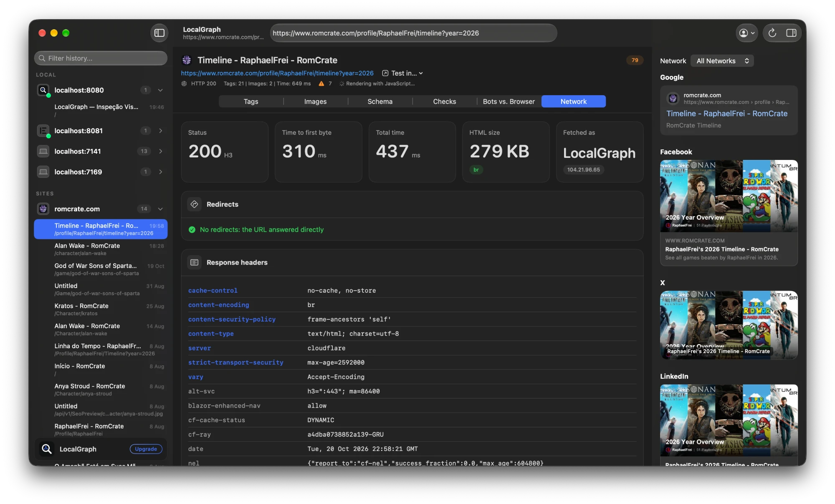Click the Google result title link
The height and width of the screenshot is (504, 835).
click(x=727, y=114)
